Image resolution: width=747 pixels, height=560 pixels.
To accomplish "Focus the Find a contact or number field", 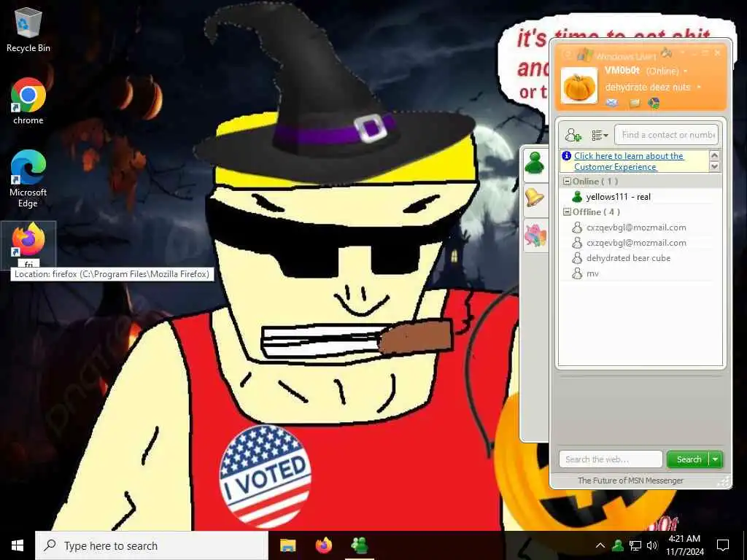I will tap(667, 135).
